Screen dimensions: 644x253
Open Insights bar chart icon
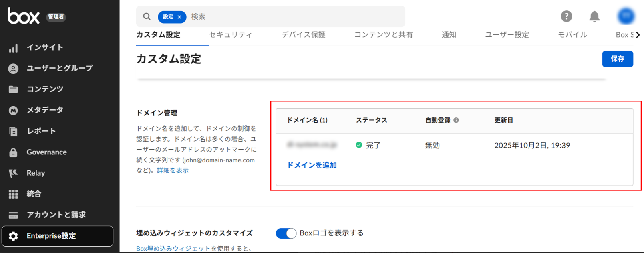point(13,48)
